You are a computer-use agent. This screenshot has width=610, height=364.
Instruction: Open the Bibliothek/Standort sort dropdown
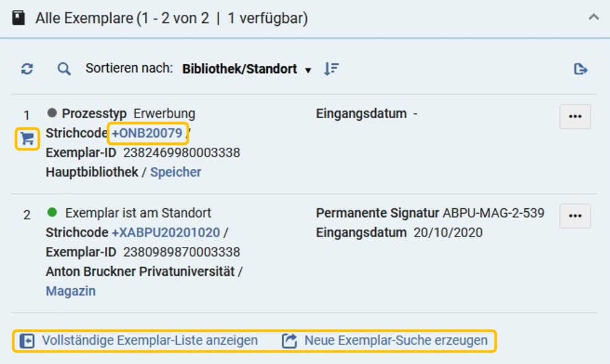pos(246,69)
